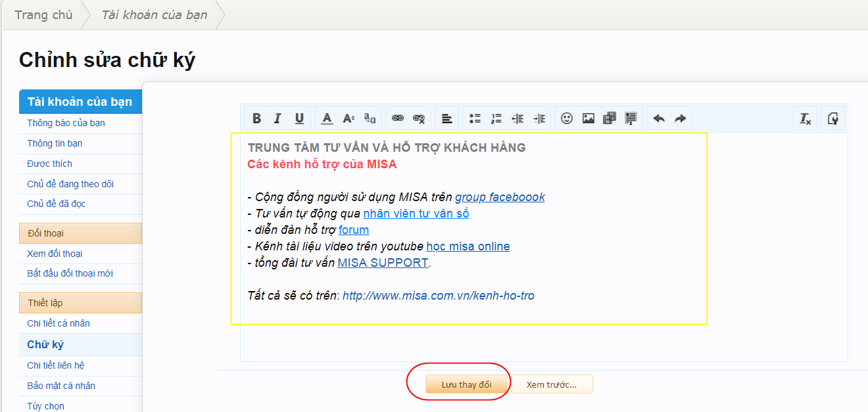Open the text color picker
The width and height of the screenshot is (868, 412).
[x=327, y=118]
